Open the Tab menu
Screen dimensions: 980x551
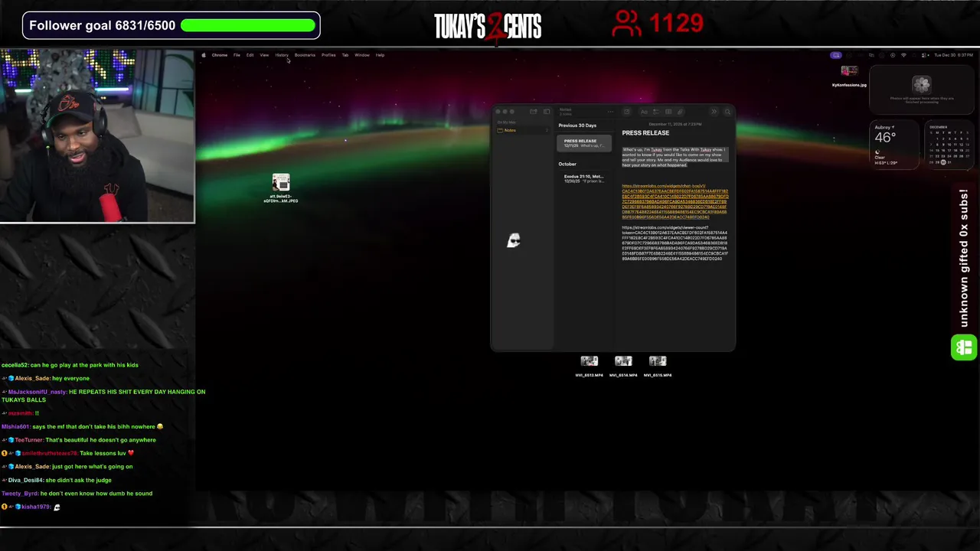[345, 55]
